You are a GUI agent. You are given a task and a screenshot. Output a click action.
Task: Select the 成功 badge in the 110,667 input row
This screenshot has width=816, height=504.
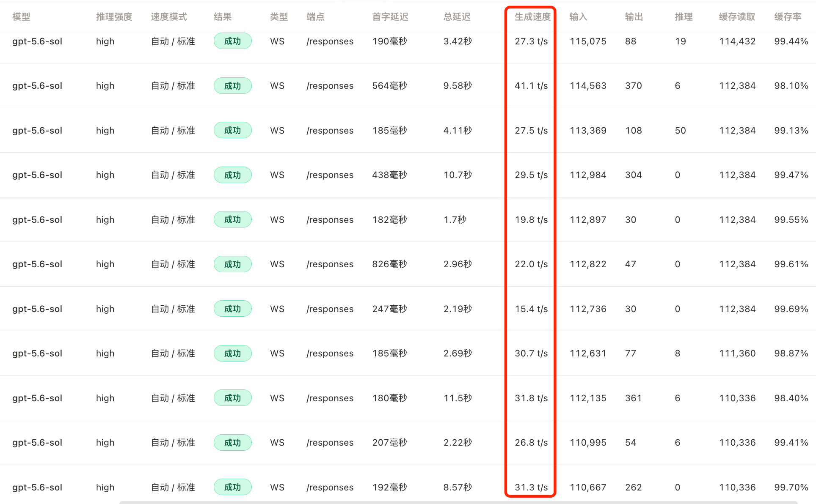coord(233,487)
